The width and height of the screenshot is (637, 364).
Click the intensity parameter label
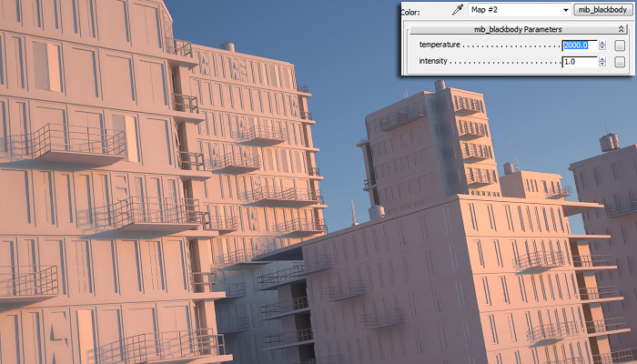433,62
